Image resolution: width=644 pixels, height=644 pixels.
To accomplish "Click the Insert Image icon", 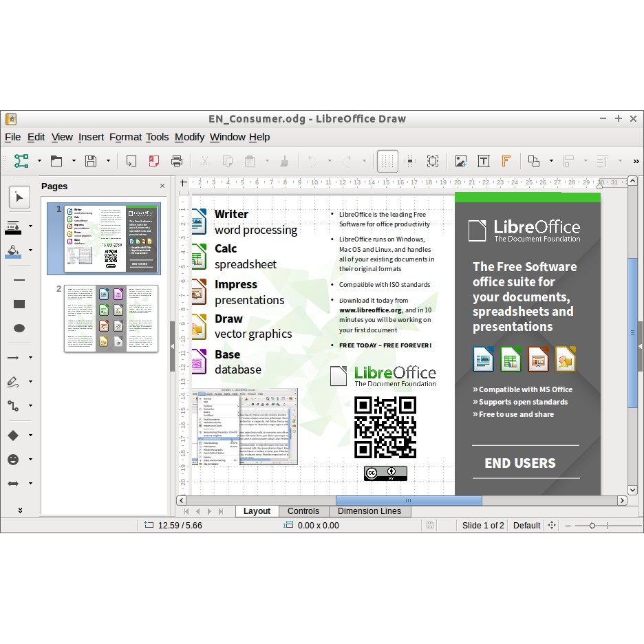I will tap(460, 161).
